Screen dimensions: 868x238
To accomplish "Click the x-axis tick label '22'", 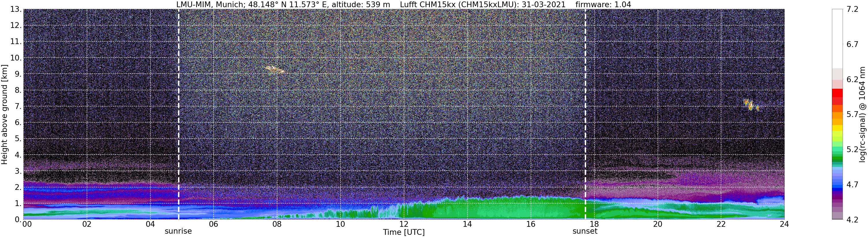I will pyautogui.click(x=721, y=224).
